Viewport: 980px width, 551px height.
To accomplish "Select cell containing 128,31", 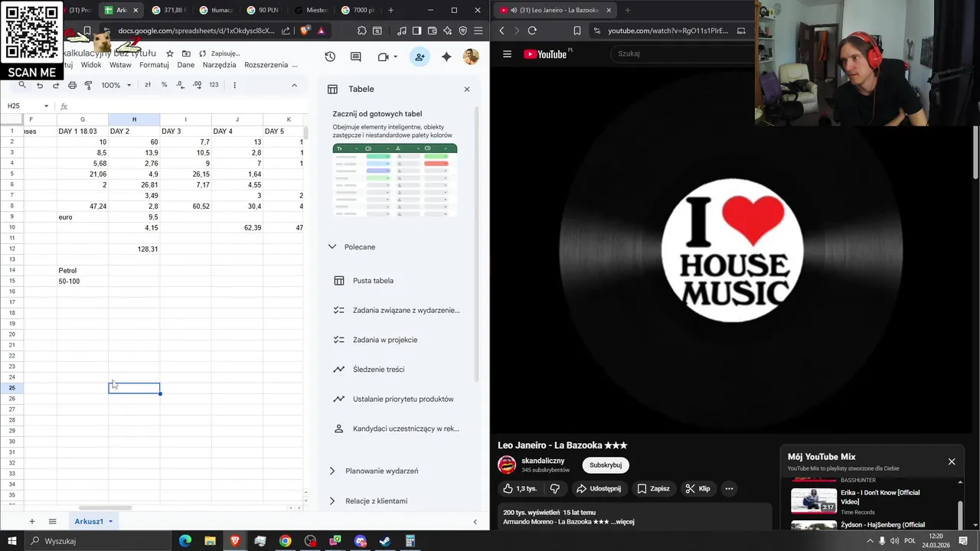I will tap(134, 249).
